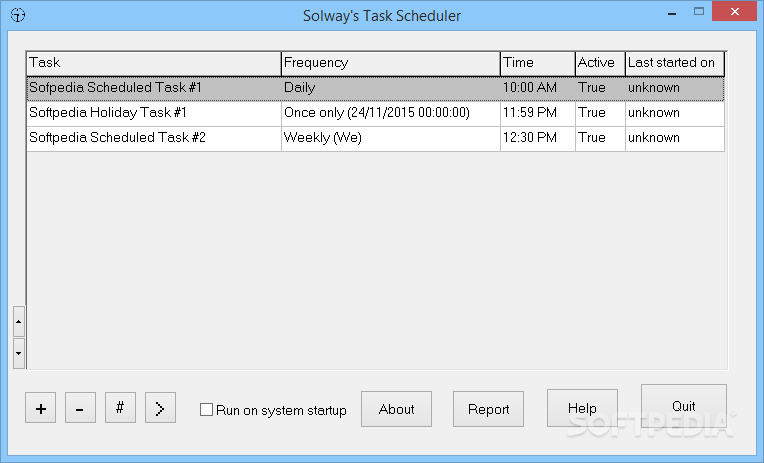
Task: Close the Task Scheduler window
Action: 735,11
